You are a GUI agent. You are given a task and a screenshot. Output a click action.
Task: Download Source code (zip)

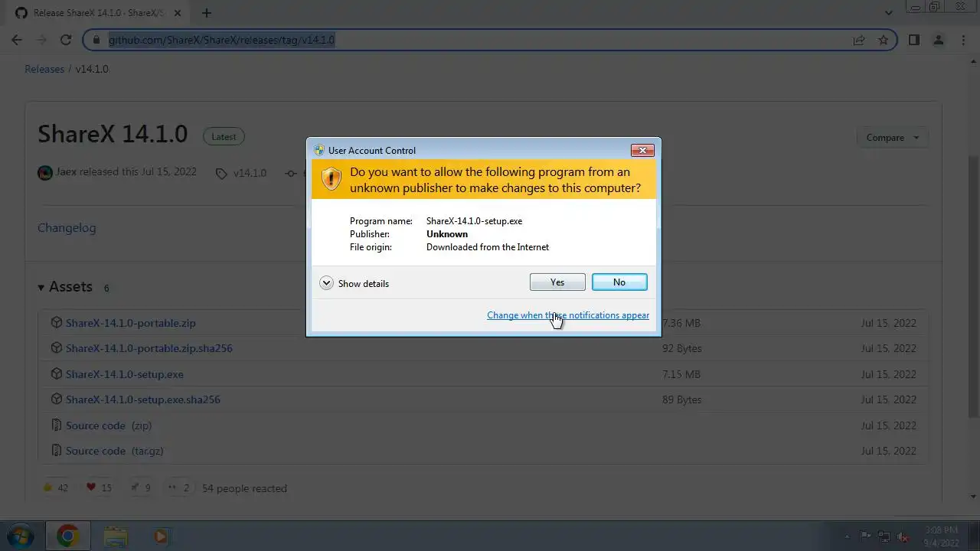point(109,425)
